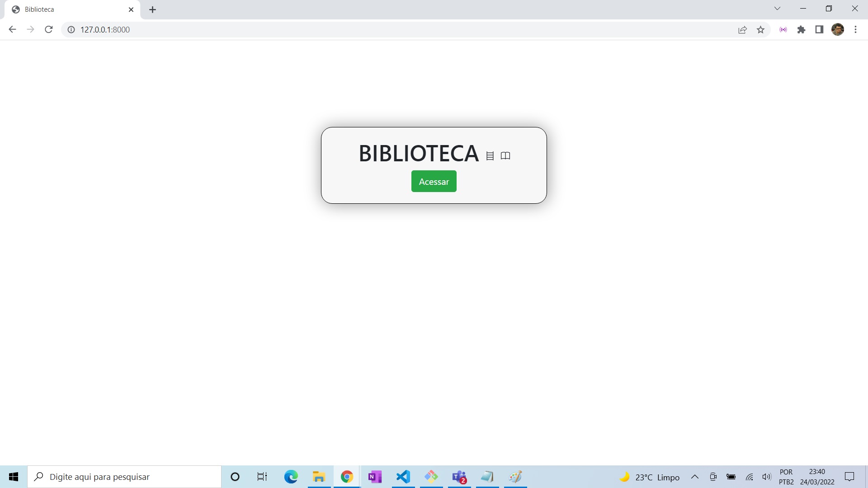Share this page via the share icon

pyautogui.click(x=742, y=29)
